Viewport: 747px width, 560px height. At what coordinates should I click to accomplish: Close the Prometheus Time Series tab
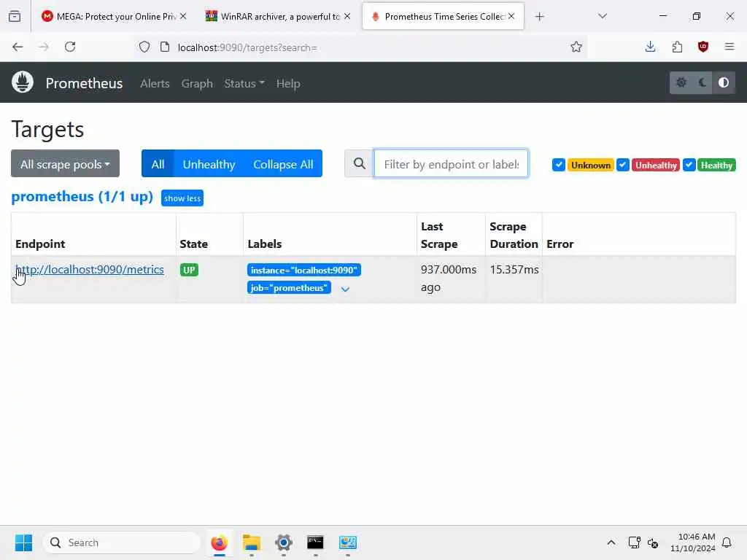tap(511, 16)
